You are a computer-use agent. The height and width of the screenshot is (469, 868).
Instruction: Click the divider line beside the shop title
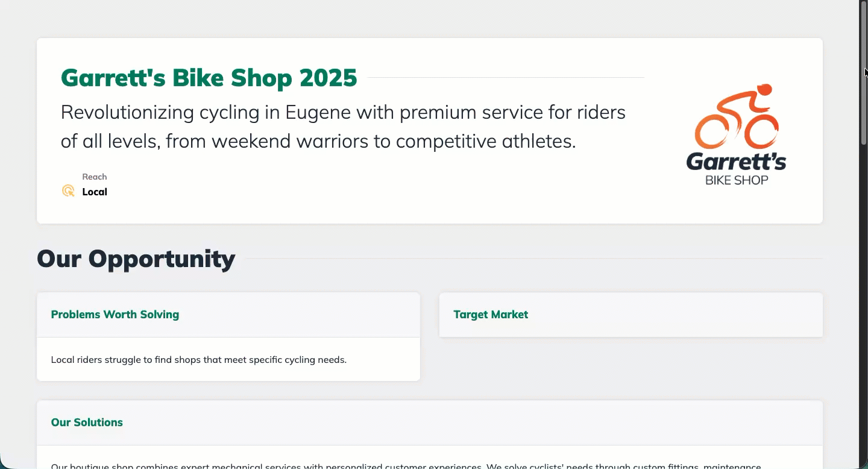pyautogui.click(x=505, y=78)
